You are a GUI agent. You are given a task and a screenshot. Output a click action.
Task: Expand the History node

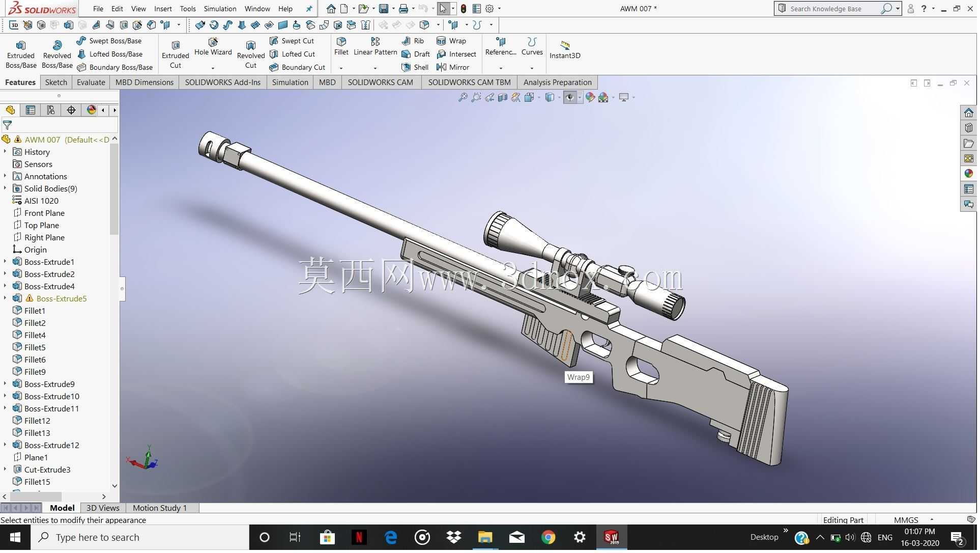tap(5, 152)
